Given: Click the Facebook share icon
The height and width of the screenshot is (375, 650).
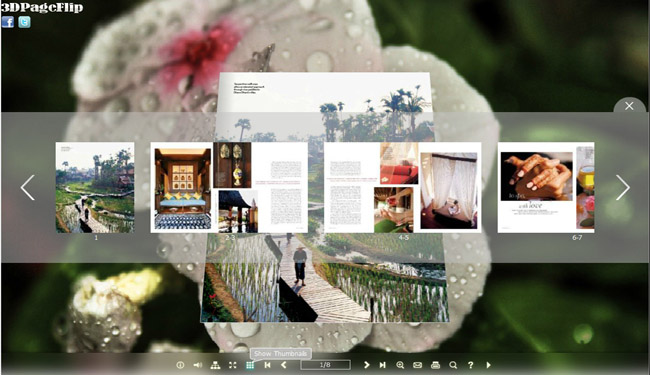Looking at the screenshot, I should tap(8, 22).
